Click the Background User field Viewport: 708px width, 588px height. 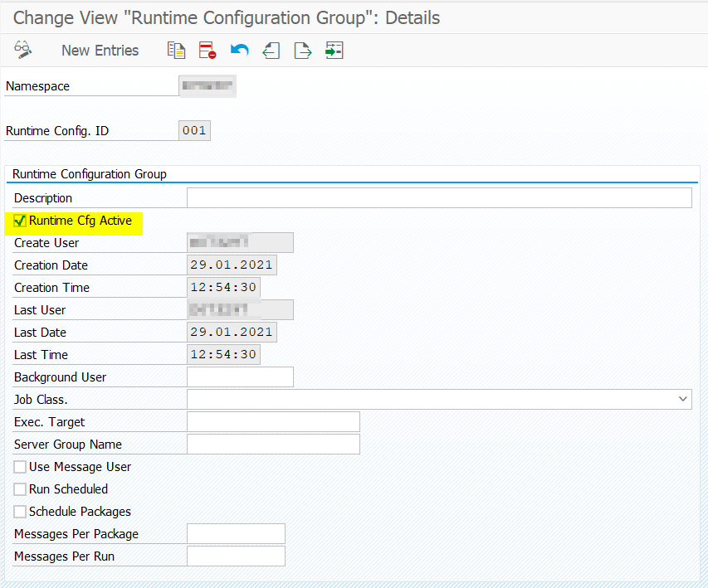click(x=240, y=377)
